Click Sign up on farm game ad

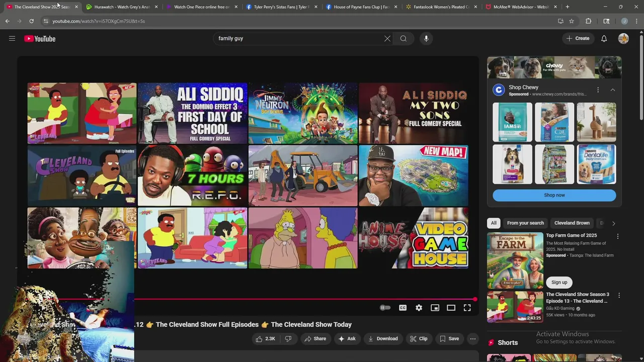click(559, 283)
